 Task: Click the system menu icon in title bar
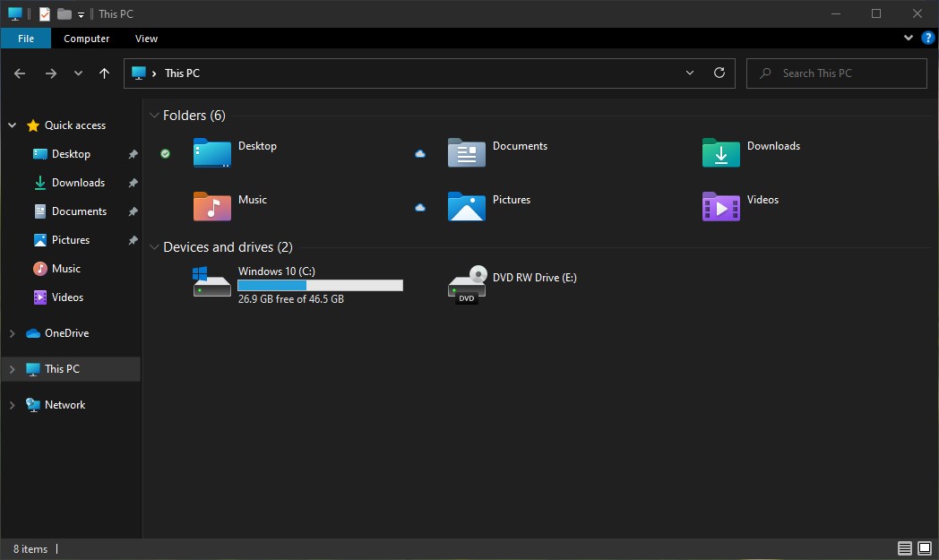[15, 13]
